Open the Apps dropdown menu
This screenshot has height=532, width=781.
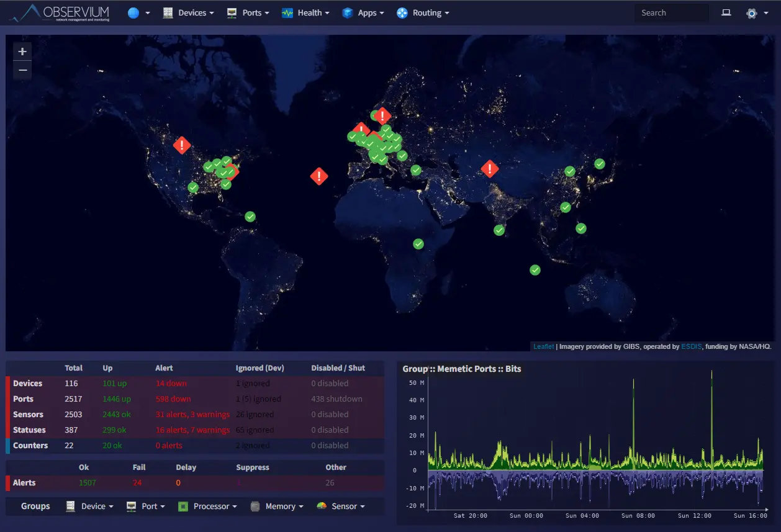coord(363,12)
